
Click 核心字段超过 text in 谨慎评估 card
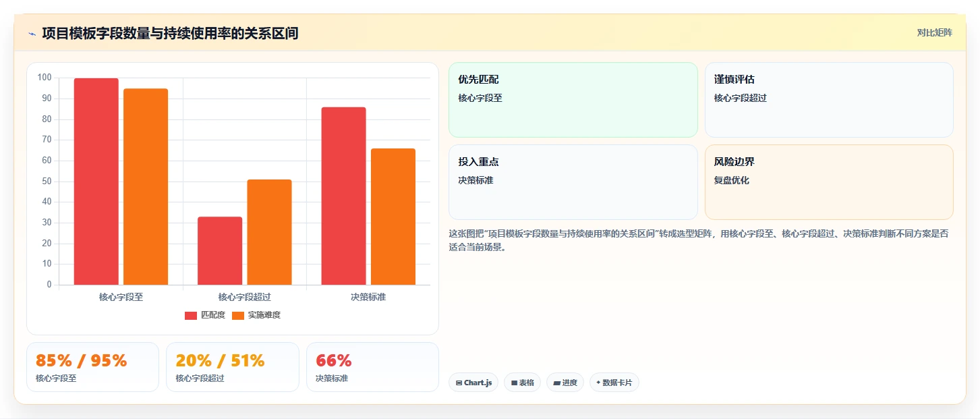(741, 98)
